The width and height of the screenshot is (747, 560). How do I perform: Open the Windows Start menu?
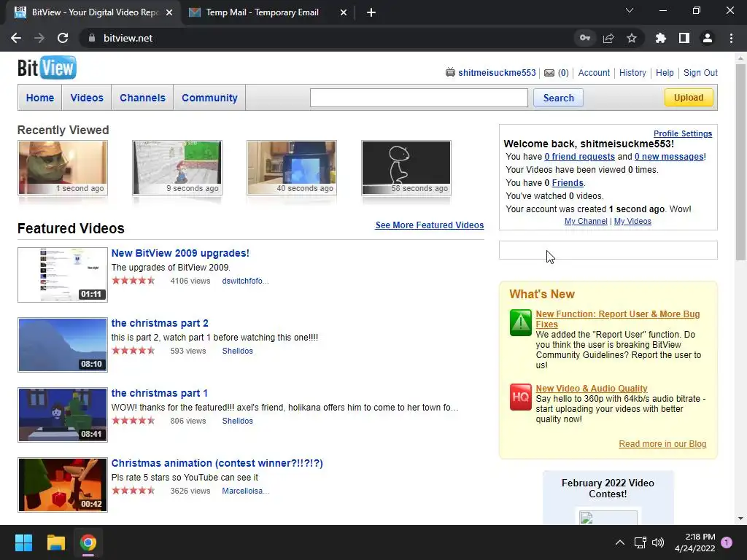[x=23, y=542]
